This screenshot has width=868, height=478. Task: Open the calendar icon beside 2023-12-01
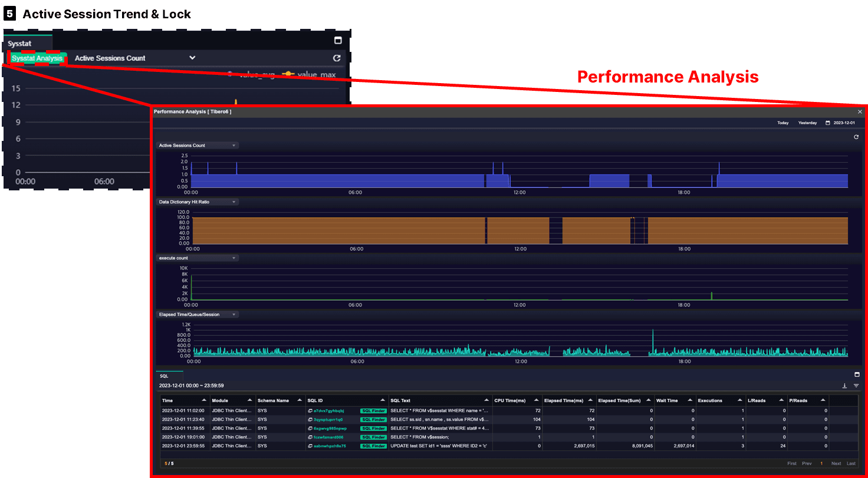827,123
